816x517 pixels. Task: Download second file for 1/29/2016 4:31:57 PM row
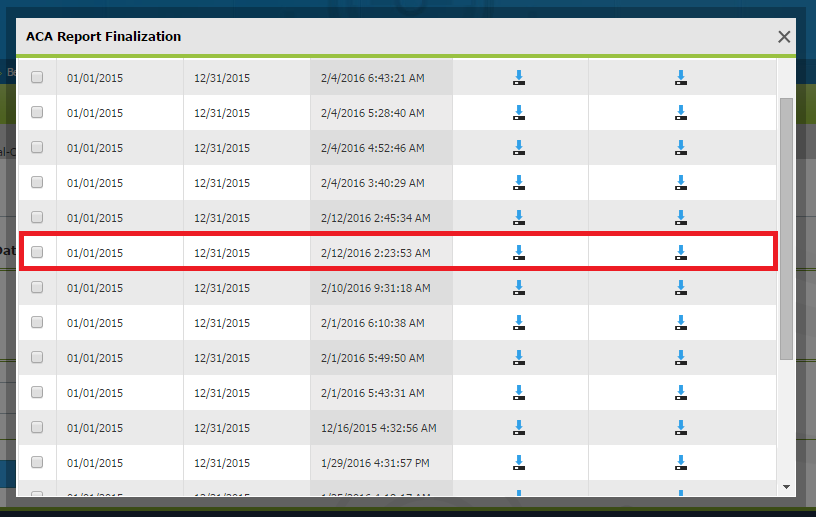click(680, 463)
